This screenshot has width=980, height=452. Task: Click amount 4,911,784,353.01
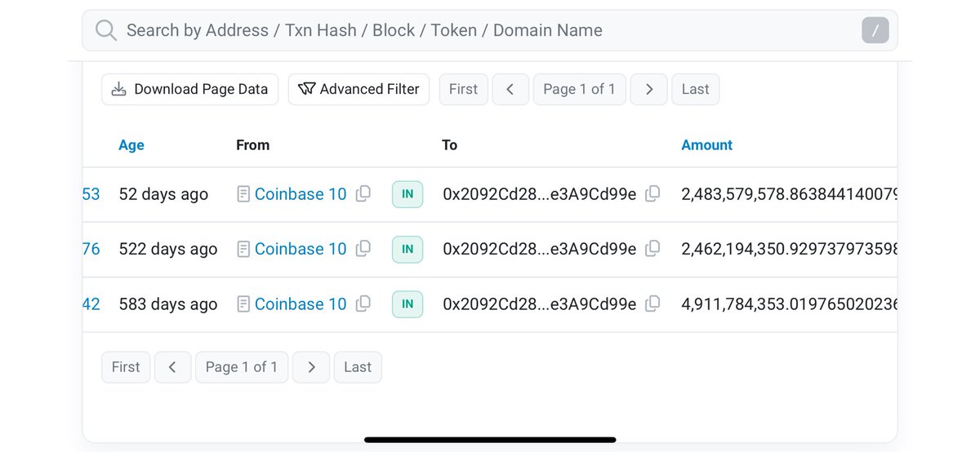point(789,304)
